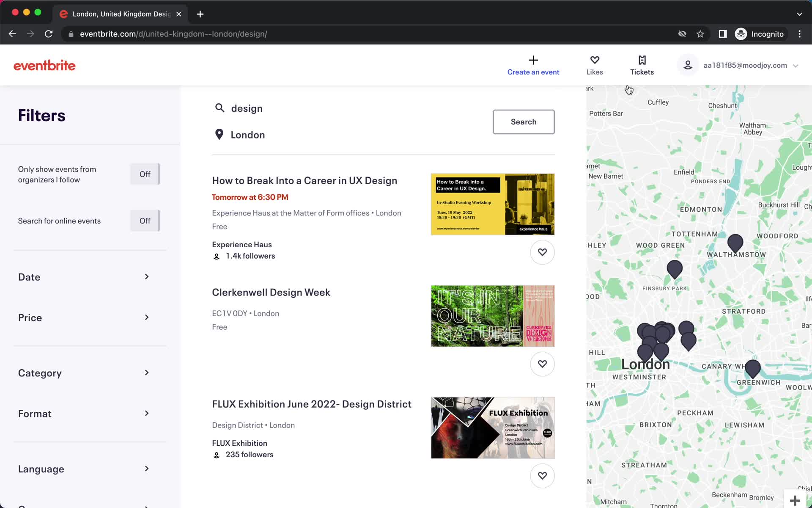The height and width of the screenshot is (508, 812).
Task: Click the browser address bar URL
Action: (x=173, y=34)
